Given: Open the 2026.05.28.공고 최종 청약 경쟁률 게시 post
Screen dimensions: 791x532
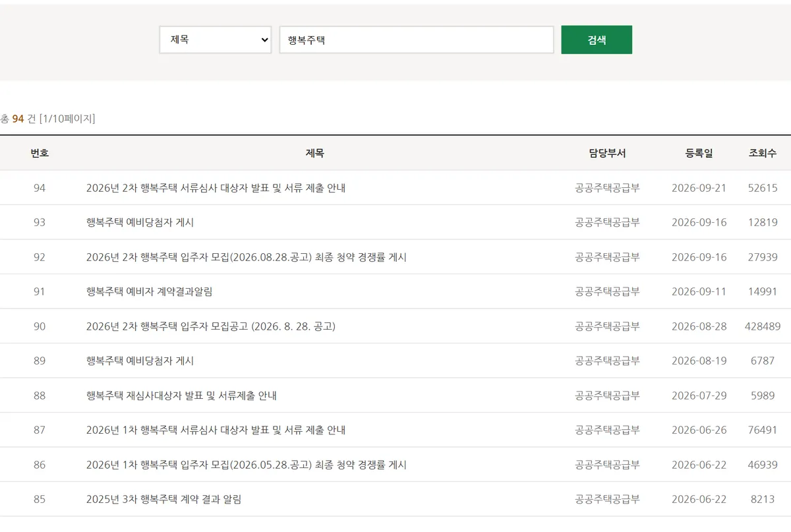Looking at the screenshot, I should pos(246,465).
